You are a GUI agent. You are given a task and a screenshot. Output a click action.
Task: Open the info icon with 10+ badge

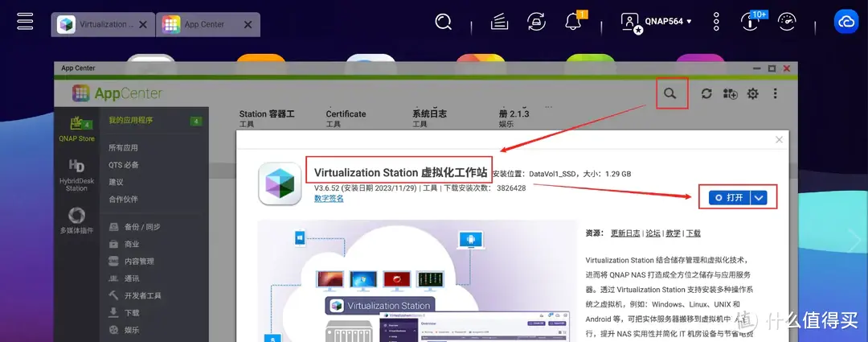[x=751, y=22]
